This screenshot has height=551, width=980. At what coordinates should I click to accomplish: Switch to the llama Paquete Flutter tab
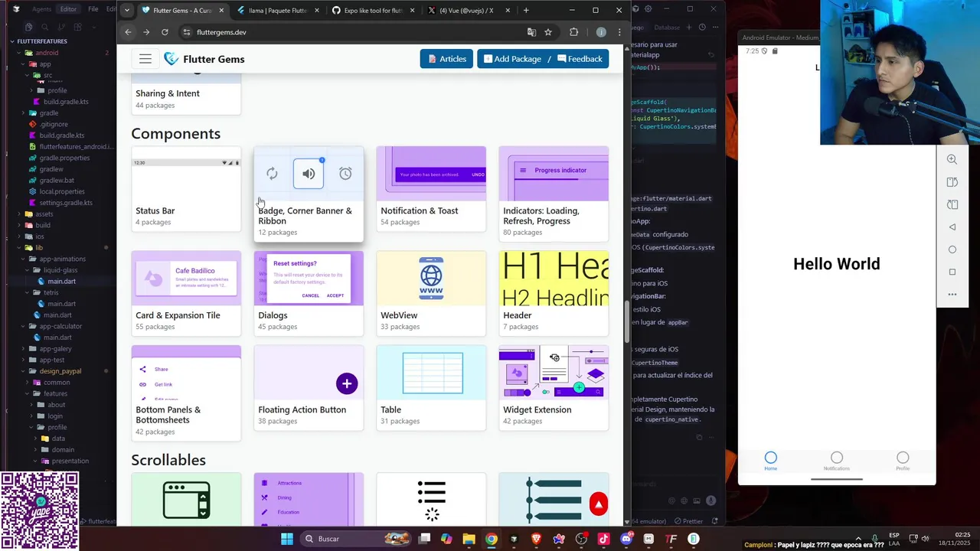click(277, 11)
